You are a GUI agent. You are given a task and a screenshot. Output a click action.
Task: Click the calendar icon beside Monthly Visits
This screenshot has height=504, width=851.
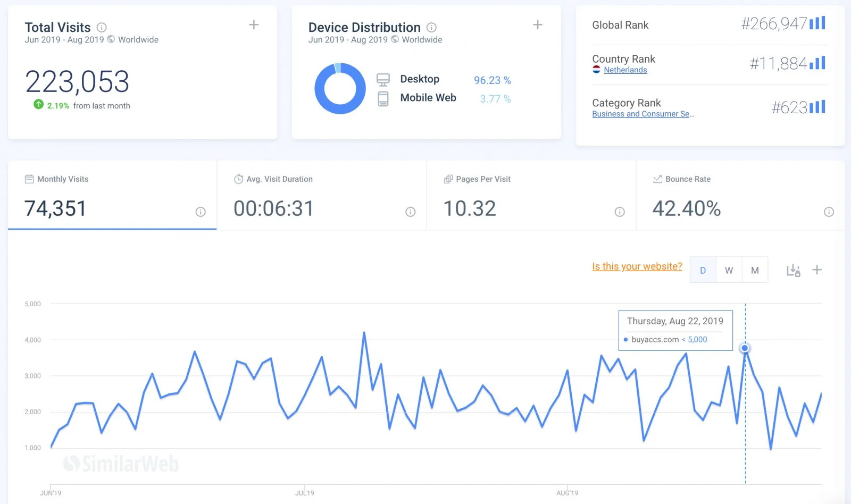pos(29,179)
